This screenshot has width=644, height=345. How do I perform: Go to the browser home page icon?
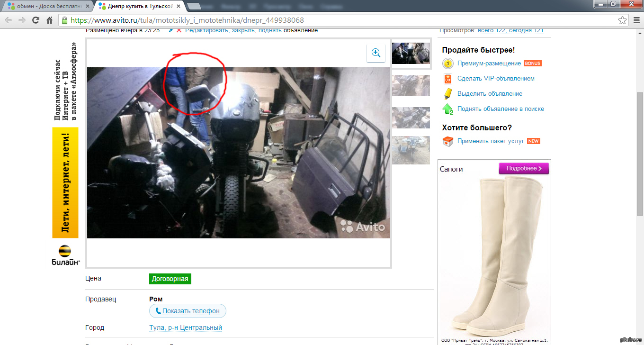point(49,20)
